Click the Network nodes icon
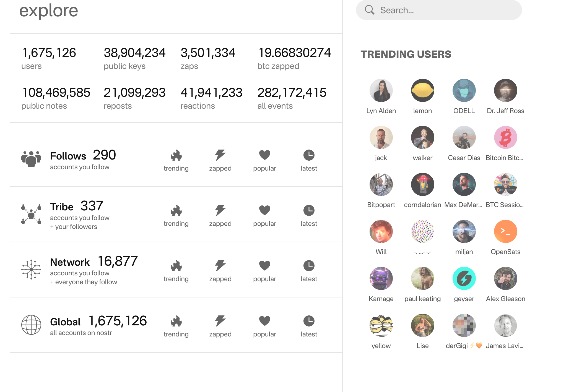 click(x=31, y=270)
